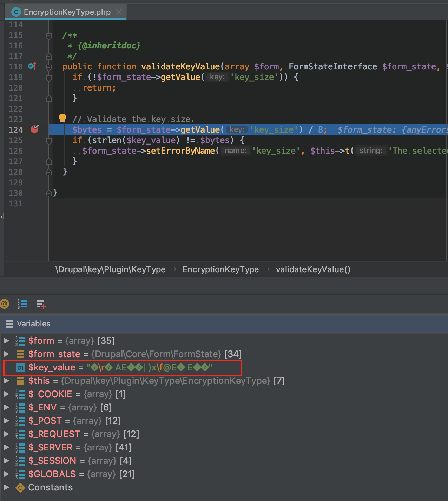448x501 pixels.
Task: Expand the $form_state variable node
Action: (6, 354)
